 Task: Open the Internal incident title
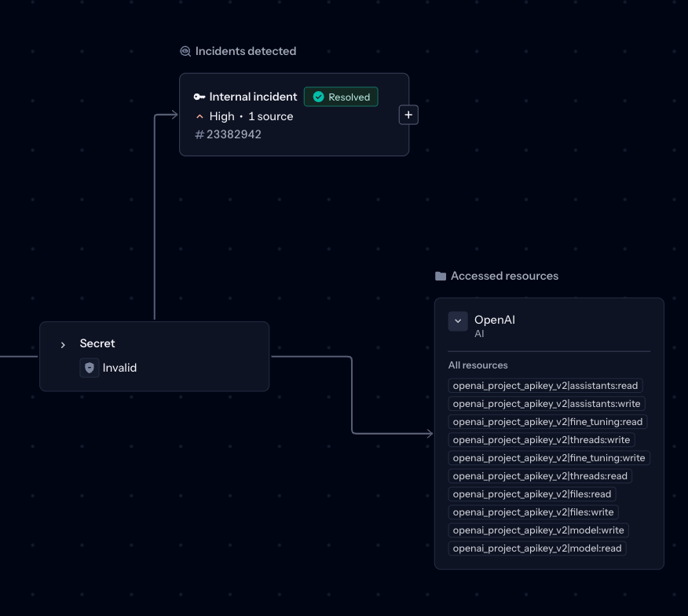point(253,97)
